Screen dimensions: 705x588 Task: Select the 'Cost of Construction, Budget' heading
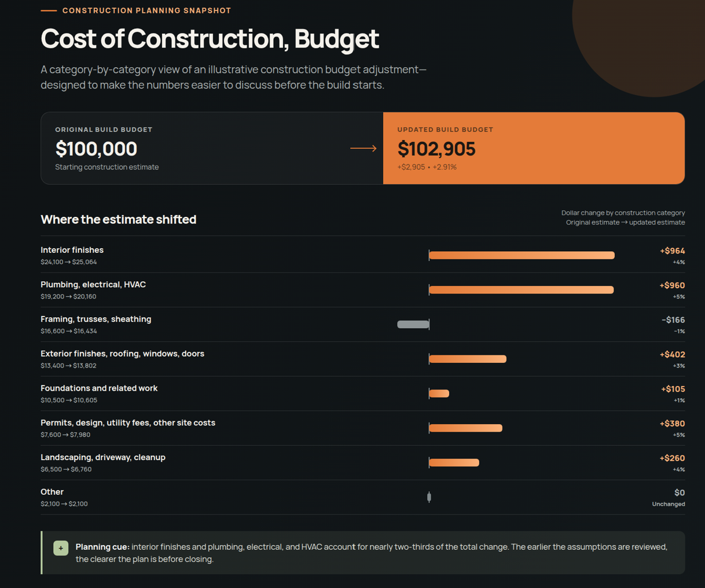pyautogui.click(x=210, y=39)
